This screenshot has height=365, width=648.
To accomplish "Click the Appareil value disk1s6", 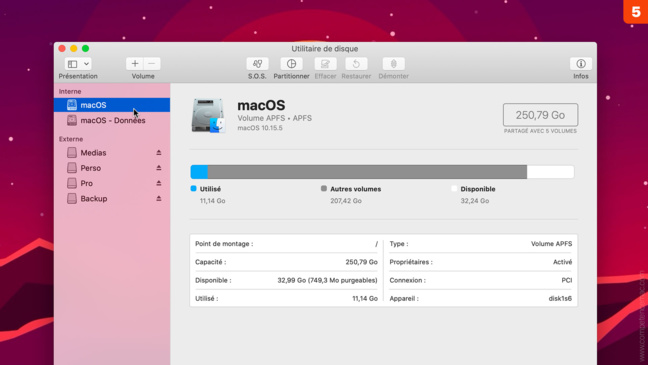I will click(560, 298).
